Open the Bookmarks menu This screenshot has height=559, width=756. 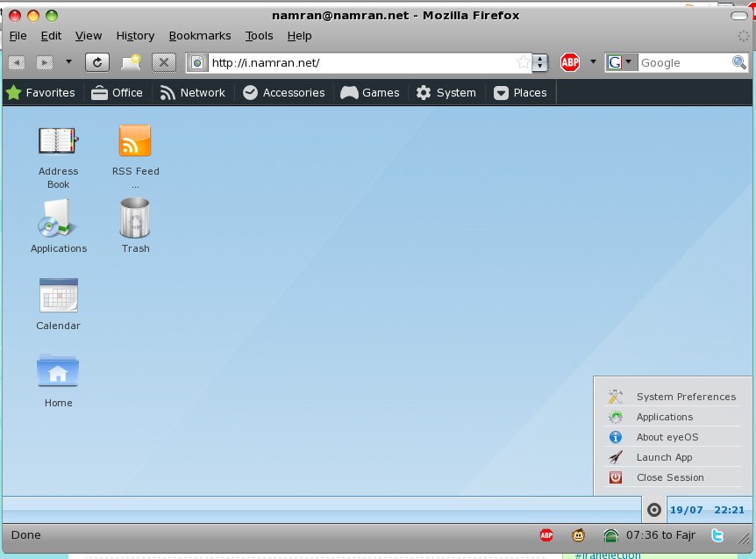click(x=200, y=36)
